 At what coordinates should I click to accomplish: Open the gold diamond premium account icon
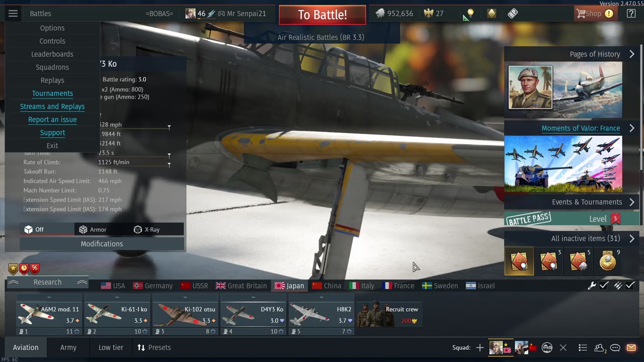click(492, 14)
